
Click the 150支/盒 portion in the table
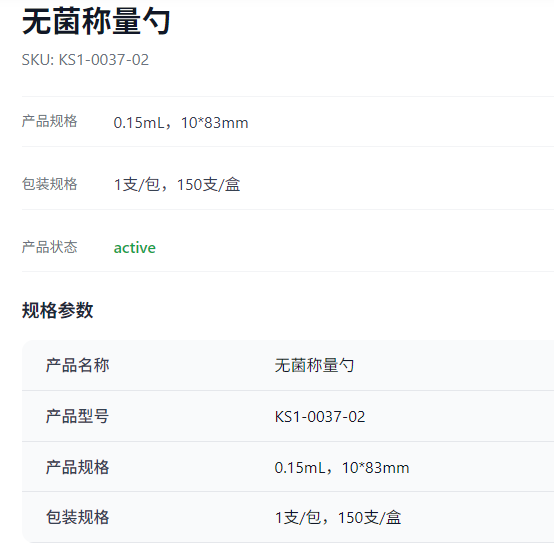coord(370,518)
